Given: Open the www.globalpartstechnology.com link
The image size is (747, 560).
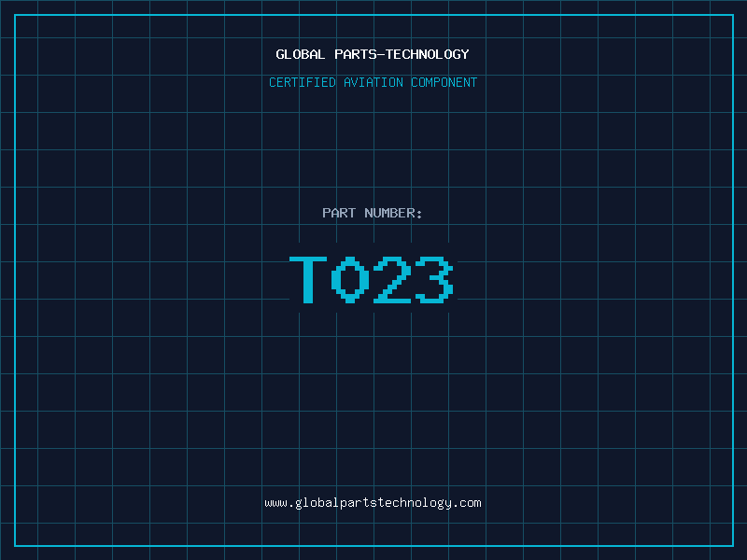Looking at the screenshot, I should (373, 503).
